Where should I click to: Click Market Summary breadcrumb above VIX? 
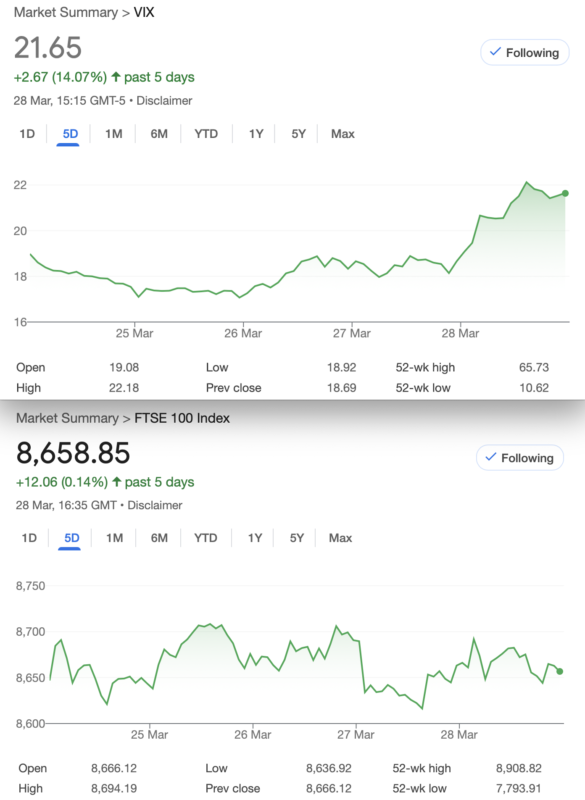tap(66, 12)
